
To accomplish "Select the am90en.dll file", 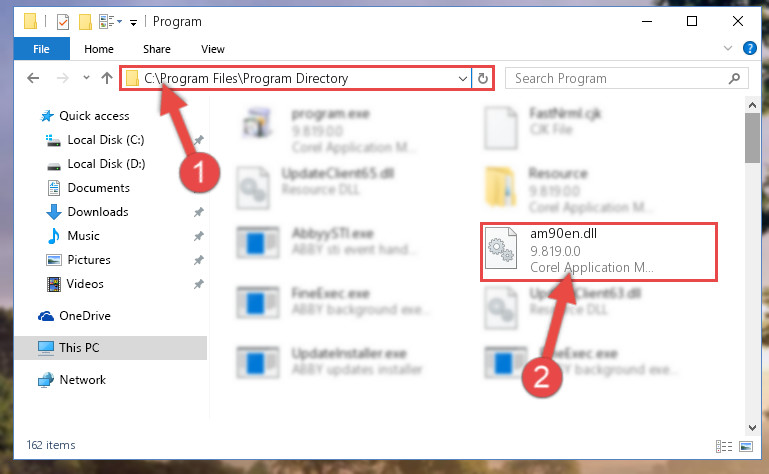I will [x=599, y=252].
